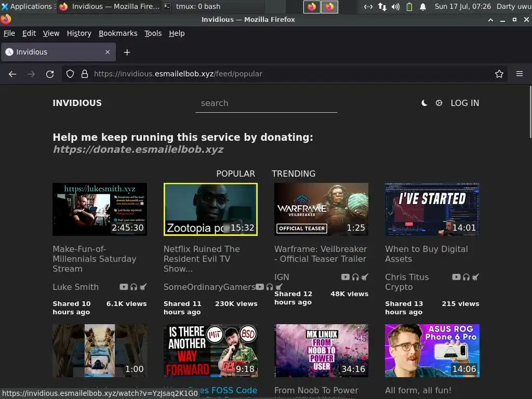
Task: Watch the IGN Warframe video on YouTube icon
Action: coord(345,277)
